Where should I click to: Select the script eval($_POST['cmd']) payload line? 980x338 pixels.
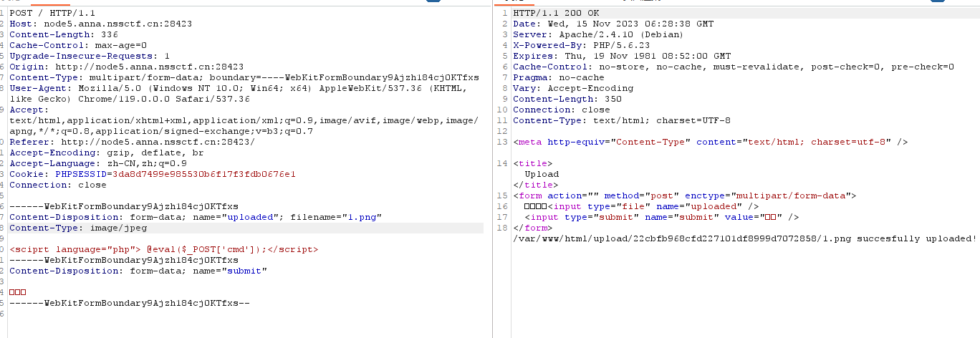pyautogui.click(x=164, y=249)
